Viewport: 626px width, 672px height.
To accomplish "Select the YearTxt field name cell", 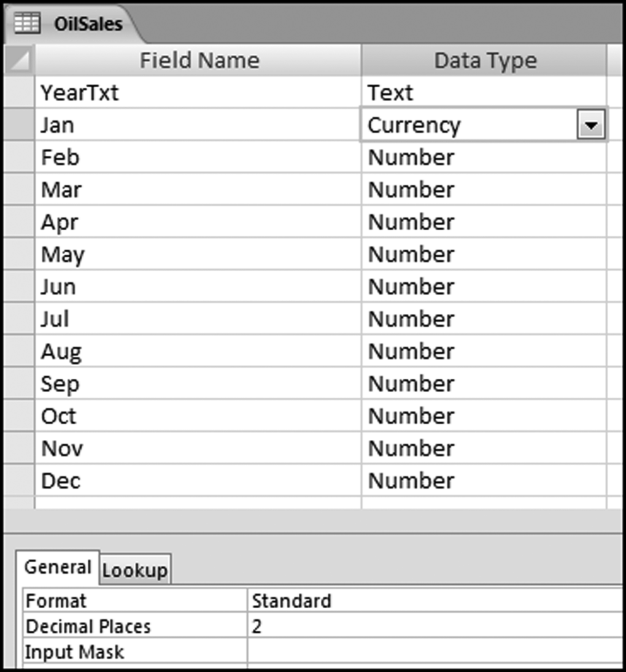I will 198,93.
